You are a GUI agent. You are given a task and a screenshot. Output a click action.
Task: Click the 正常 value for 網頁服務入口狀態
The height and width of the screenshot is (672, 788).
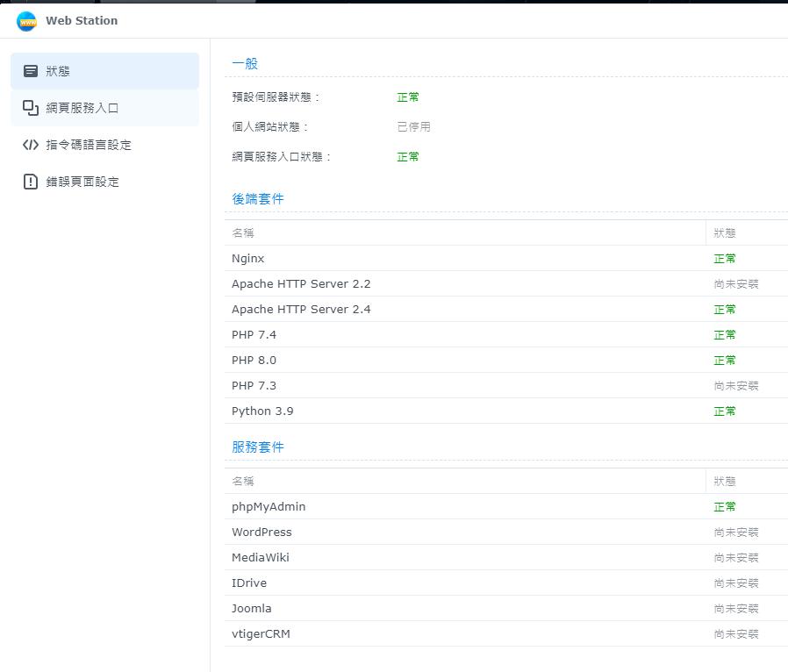point(407,157)
